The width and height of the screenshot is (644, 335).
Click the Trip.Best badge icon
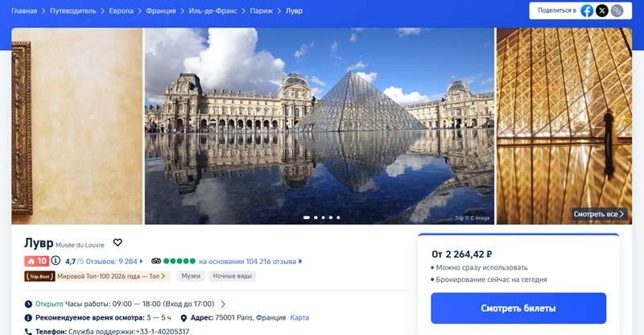coord(40,276)
